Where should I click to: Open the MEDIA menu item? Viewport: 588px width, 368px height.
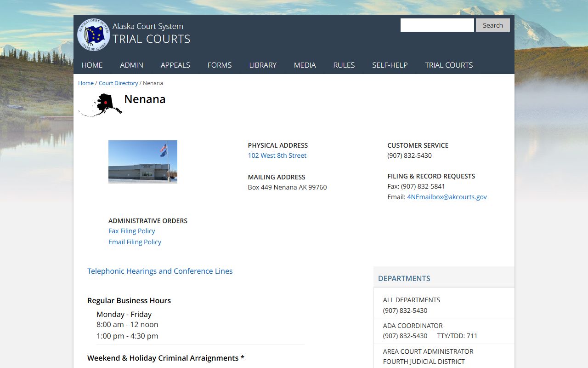[305, 65]
